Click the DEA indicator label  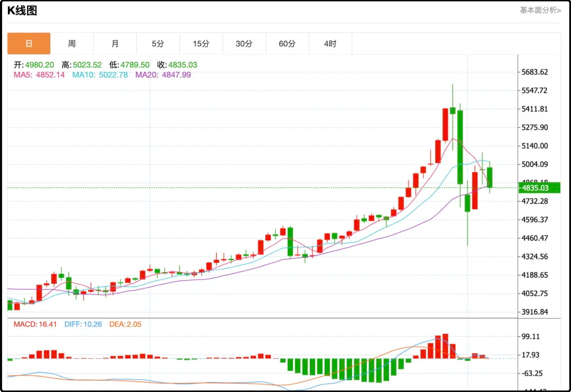pyautogui.click(x=125, y=324)
